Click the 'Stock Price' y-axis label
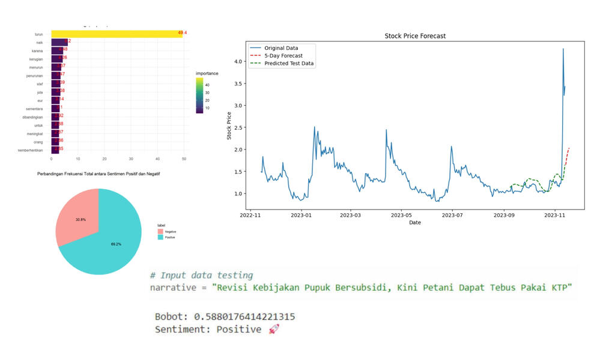Viewport: 594px width, 364px height. (x=229, y=125)
